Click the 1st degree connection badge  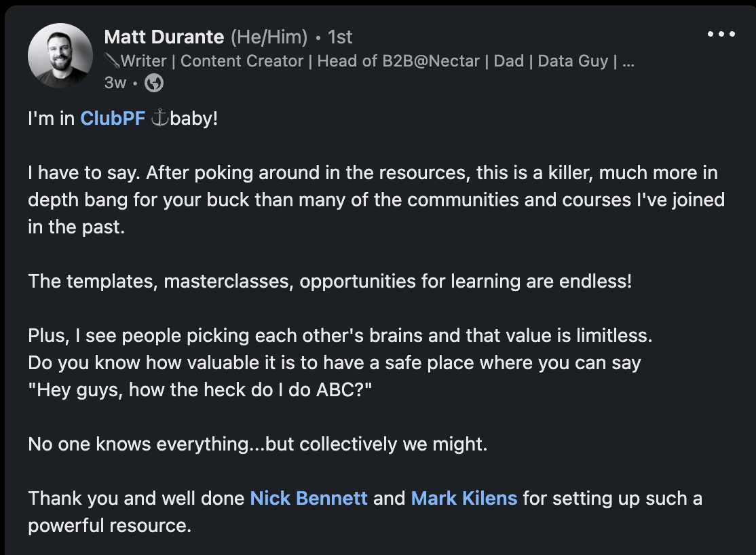(340, 37)
